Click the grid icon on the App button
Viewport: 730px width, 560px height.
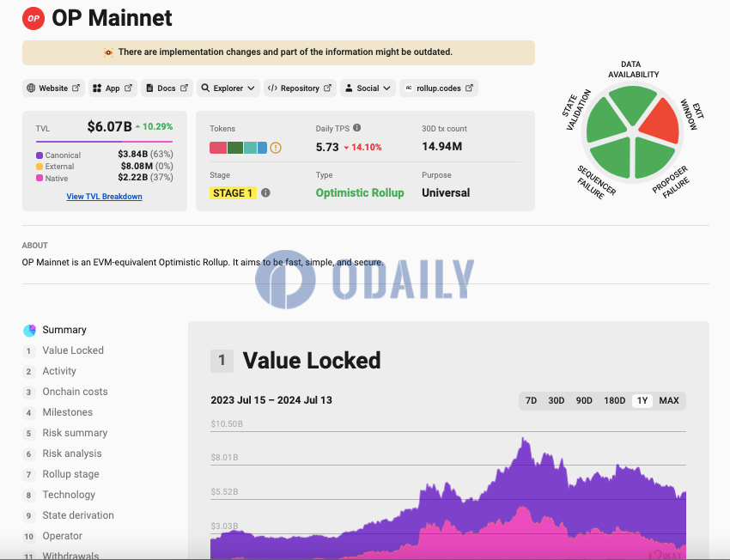pyautogui.click(x=97, y=88)
